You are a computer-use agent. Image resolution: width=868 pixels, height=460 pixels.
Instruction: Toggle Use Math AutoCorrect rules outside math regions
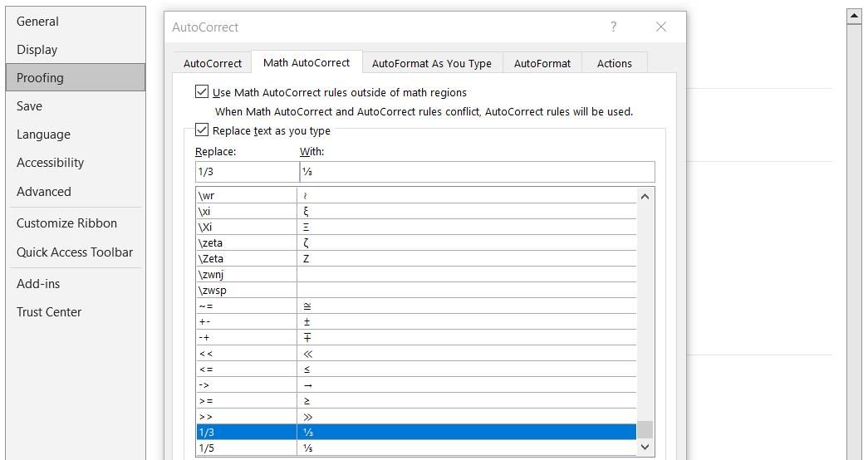coord(202,92)
